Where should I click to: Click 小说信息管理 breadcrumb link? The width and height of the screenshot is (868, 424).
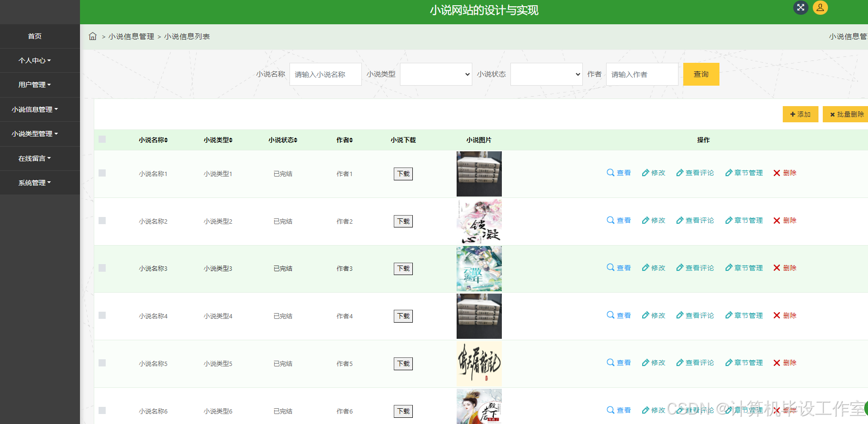coord(131,37)
